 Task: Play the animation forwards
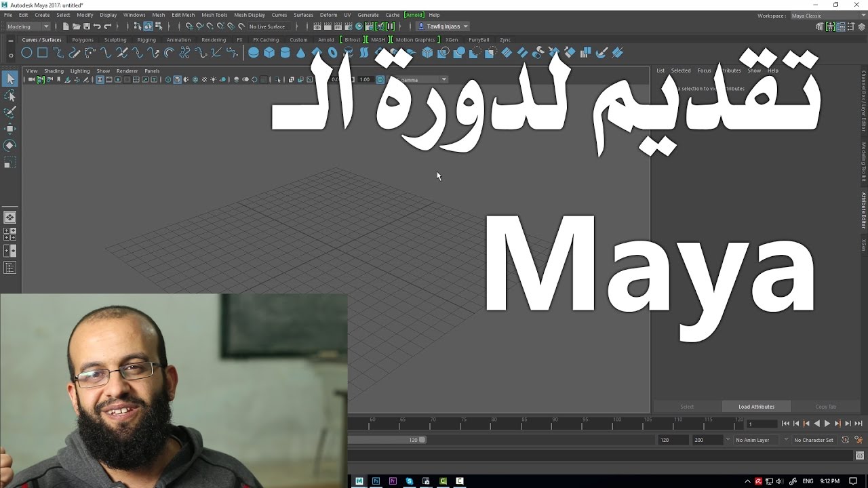(x=827, y=424)
